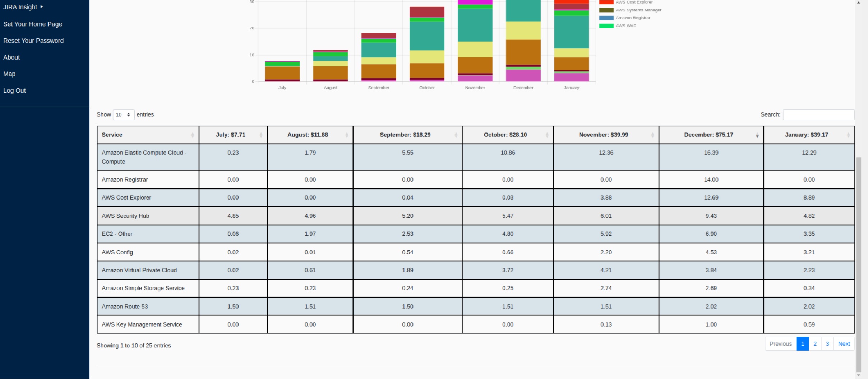Select the Amazon Simple Storage Service cell
This screenshot has height=379, width=868.
coord(148,288)
